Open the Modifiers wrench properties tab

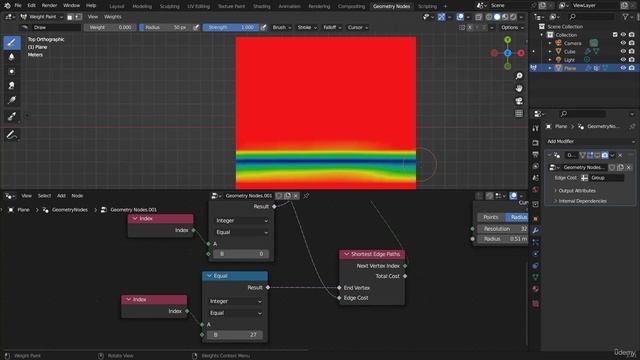(x=536, y=231)
